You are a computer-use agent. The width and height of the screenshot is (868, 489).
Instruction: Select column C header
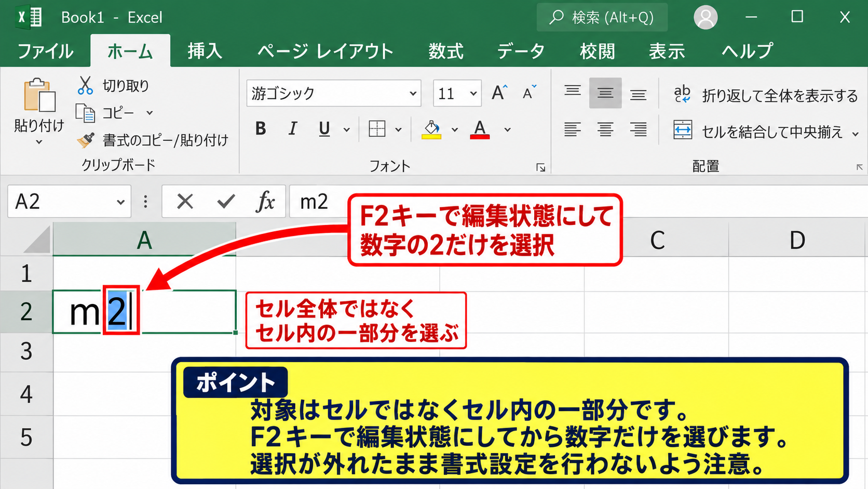657,240
